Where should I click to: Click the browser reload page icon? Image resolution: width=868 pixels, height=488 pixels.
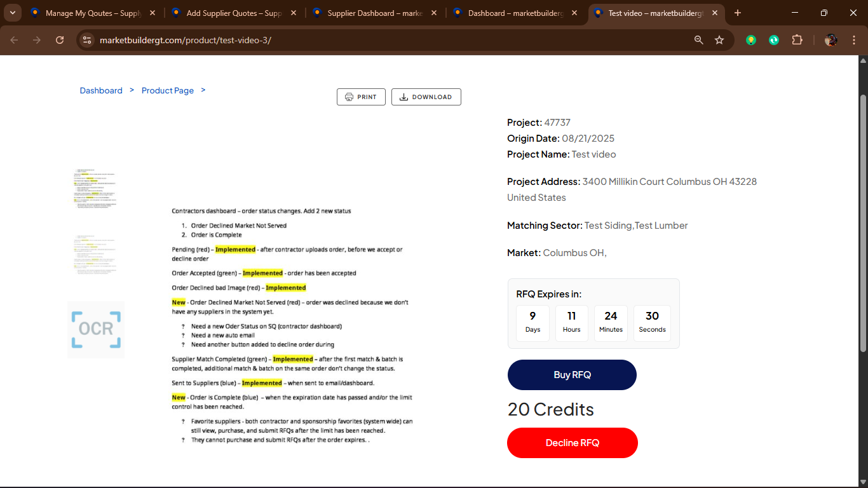60,40
